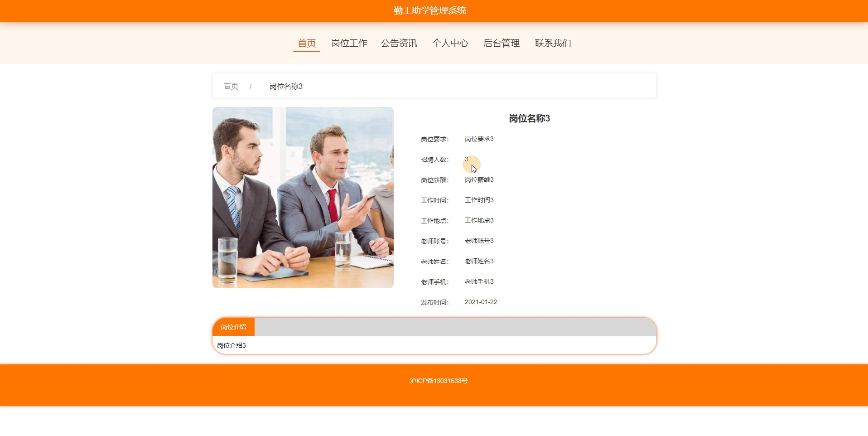Click the 招聘人数: label
The height and width of the screenshot is (436, 868).
click(x=434, y=160)
